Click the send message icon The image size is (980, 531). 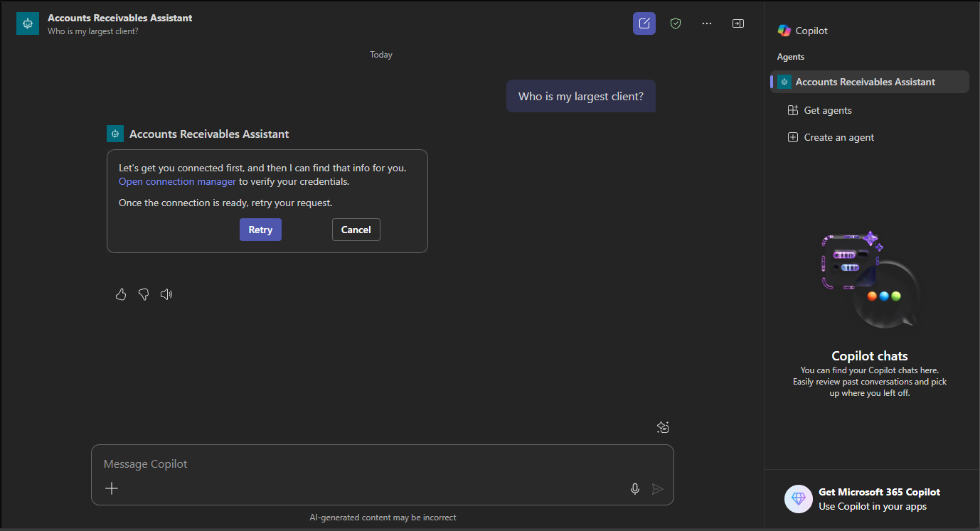click(x=657, y=488)
